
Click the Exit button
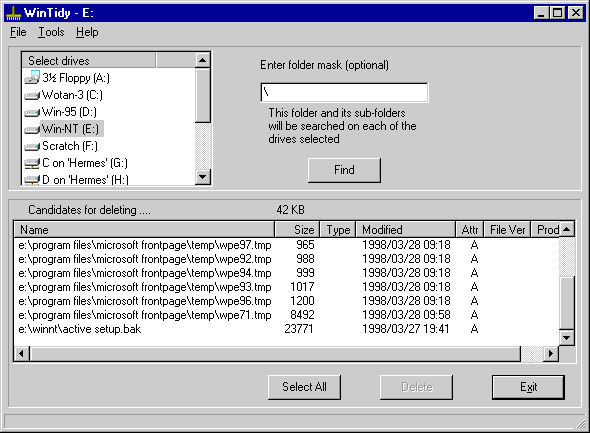528,387
